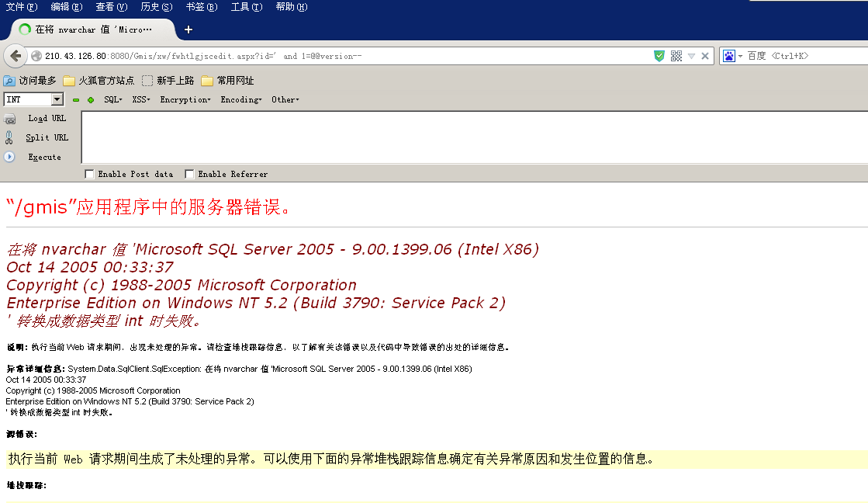The width and height of the screenshot is (868, 503).
Task: Open the 帮助 menu
Action: (291, 7)
